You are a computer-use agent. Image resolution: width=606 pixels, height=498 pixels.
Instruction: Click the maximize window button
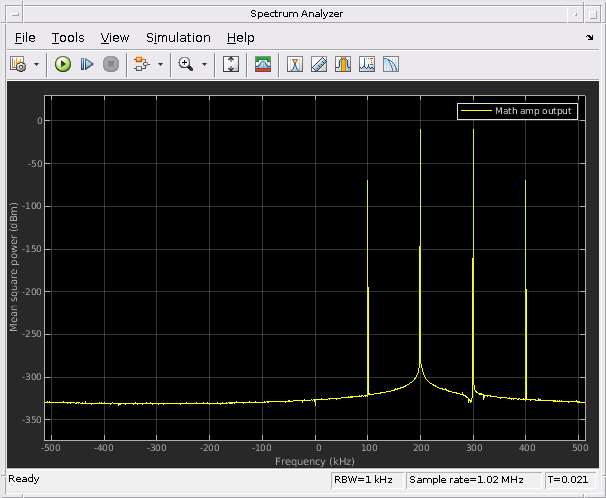pos(592,15)
